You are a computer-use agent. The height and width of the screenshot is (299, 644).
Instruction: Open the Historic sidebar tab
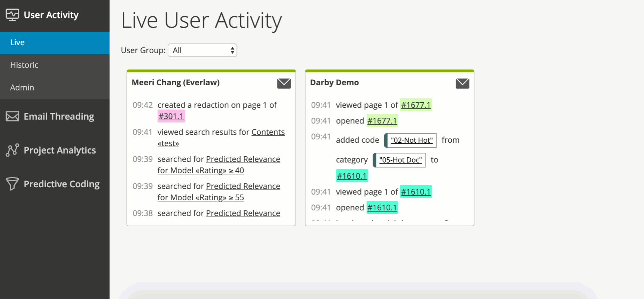click(55, 65)
